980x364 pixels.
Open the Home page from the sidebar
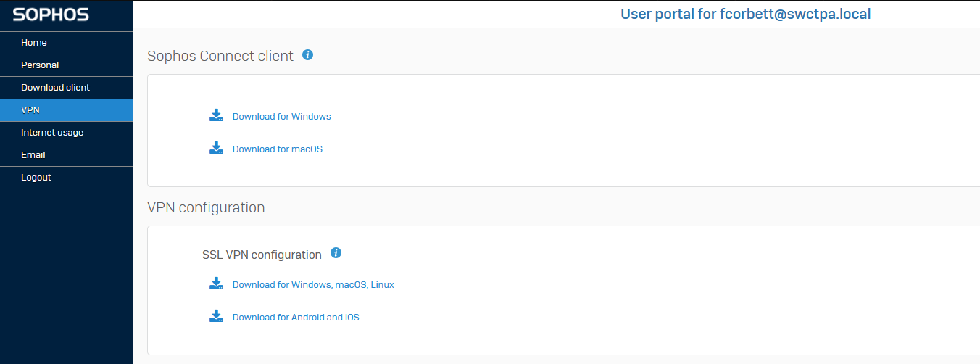pyautogui.click(x=67, y=43)
